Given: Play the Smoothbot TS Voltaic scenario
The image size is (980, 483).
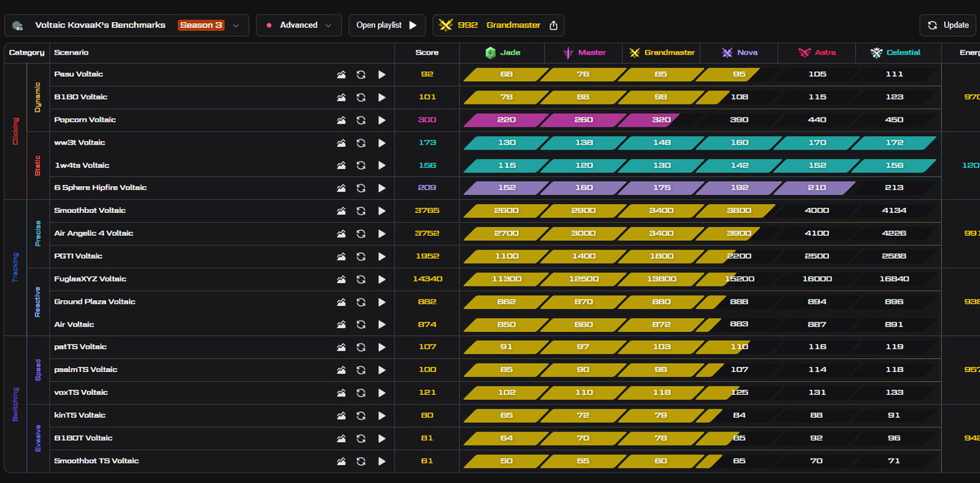Looking at the screenshot, I should (x=381, y=461).
